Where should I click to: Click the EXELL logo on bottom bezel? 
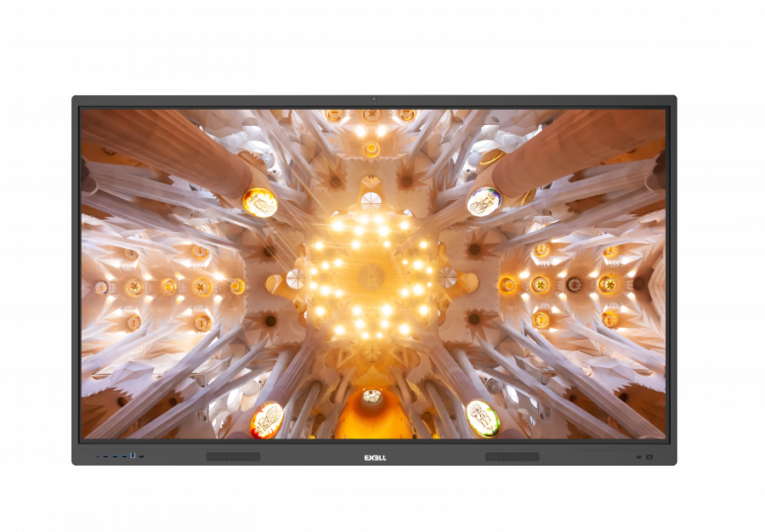[x=375, y=457]
